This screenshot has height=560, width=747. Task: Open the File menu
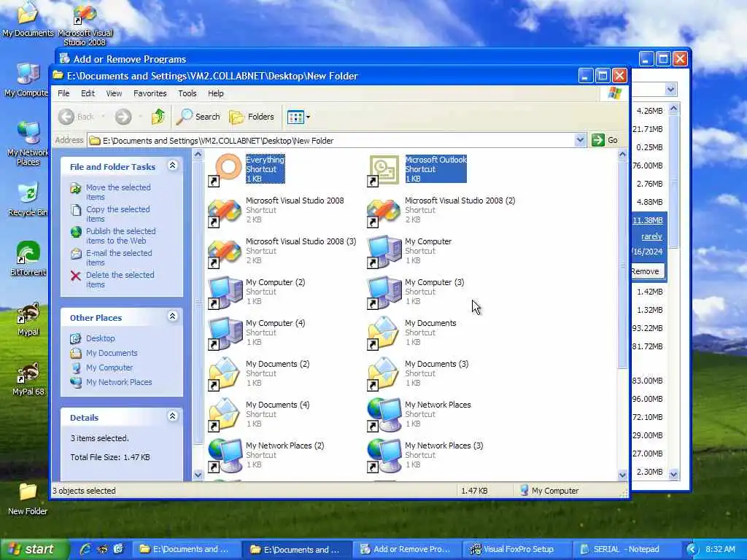click(63, 93)
